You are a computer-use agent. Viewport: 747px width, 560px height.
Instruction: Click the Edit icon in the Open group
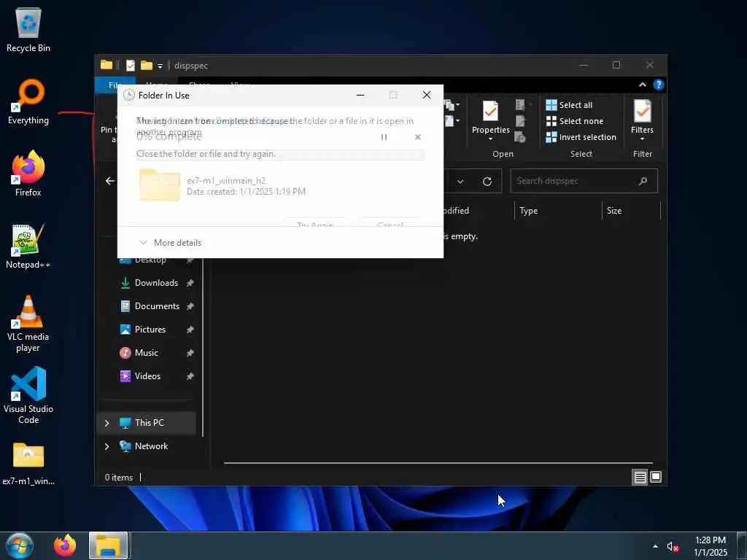[520, 121]
